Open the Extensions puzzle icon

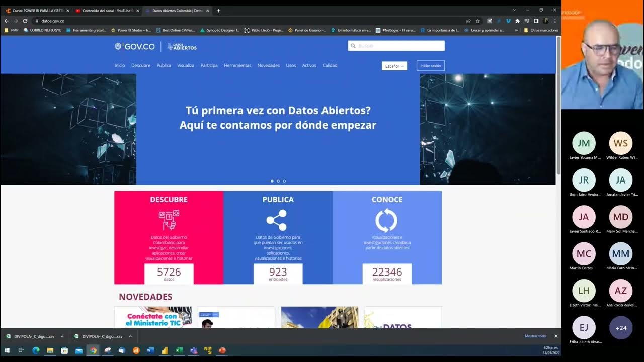tap(517, 21)
